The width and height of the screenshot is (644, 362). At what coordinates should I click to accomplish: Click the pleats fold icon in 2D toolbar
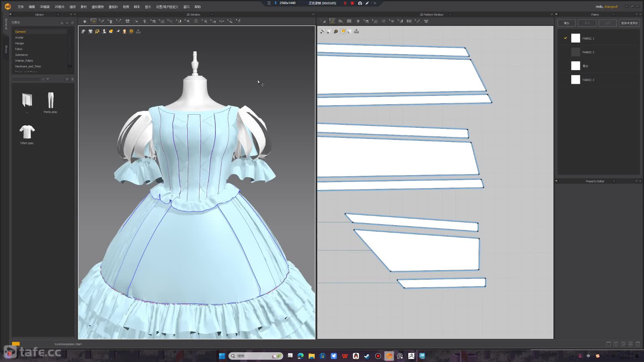409,21
